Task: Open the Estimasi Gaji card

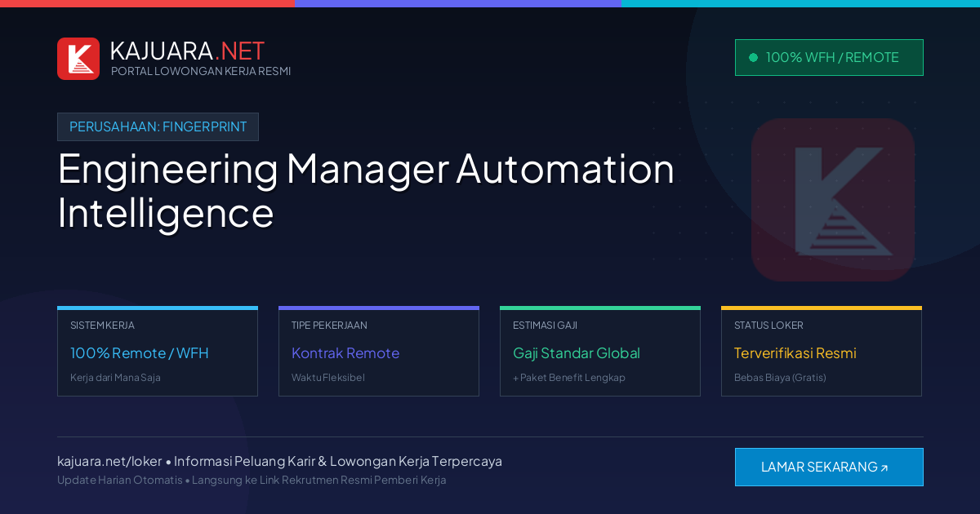Action: [600, 351]
